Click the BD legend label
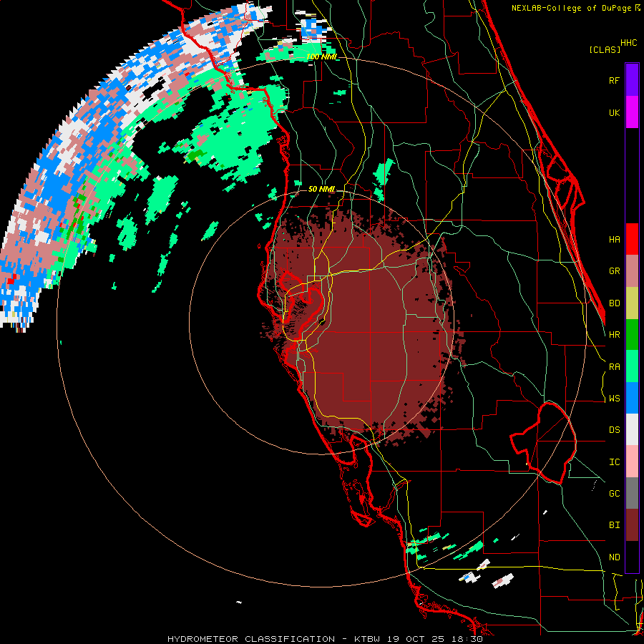 (x=614, y=303)
